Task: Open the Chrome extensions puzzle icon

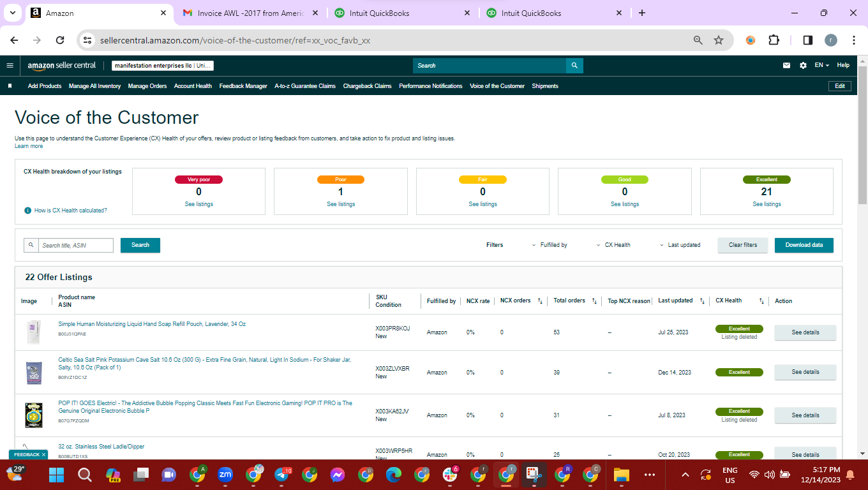Action: [774, 40]
